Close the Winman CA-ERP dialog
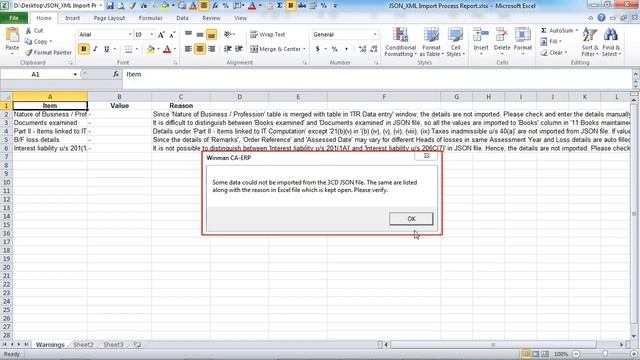Image resolution: width=640 pixels, height=360 pixels. point(427,156)
